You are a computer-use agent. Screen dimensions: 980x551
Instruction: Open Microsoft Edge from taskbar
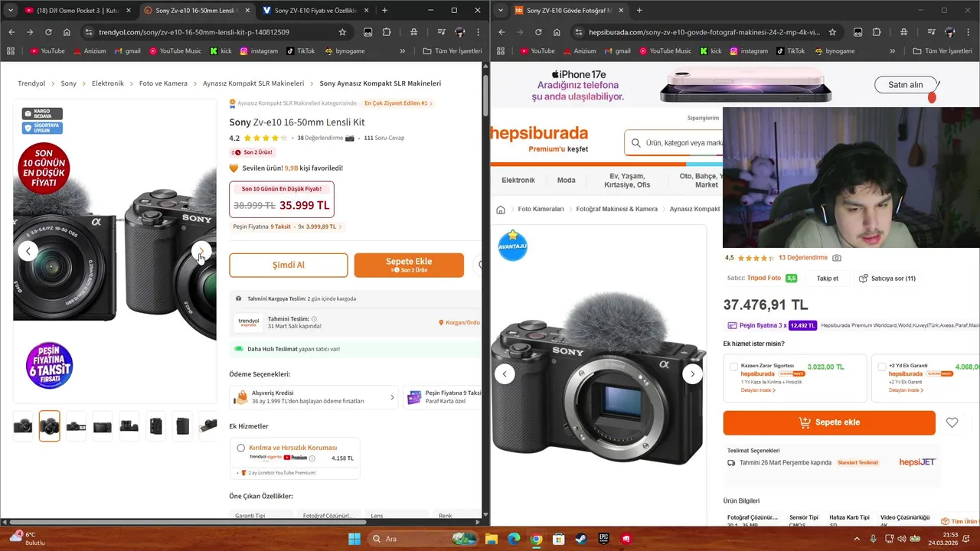click(x=514, y=539)
